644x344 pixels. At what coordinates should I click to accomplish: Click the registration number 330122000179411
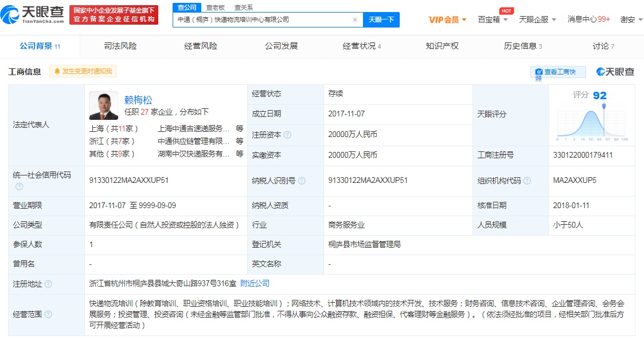coord(583,155)
